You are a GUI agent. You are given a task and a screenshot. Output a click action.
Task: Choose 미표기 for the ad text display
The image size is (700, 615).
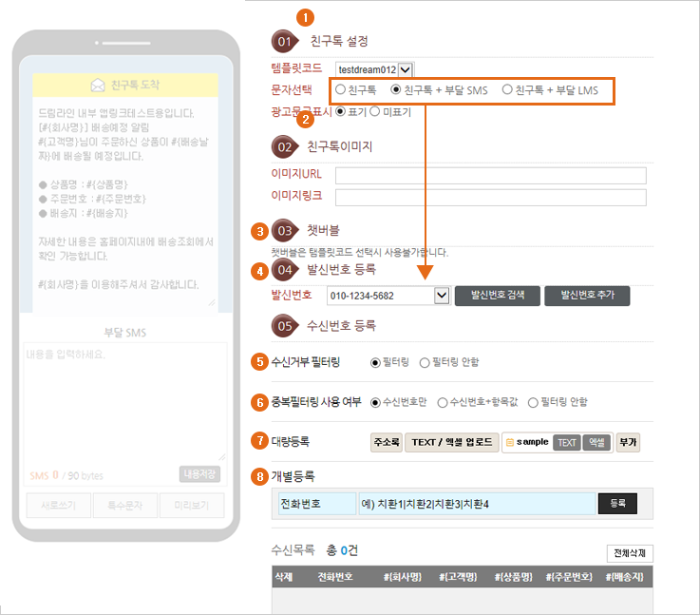(375, 112)
